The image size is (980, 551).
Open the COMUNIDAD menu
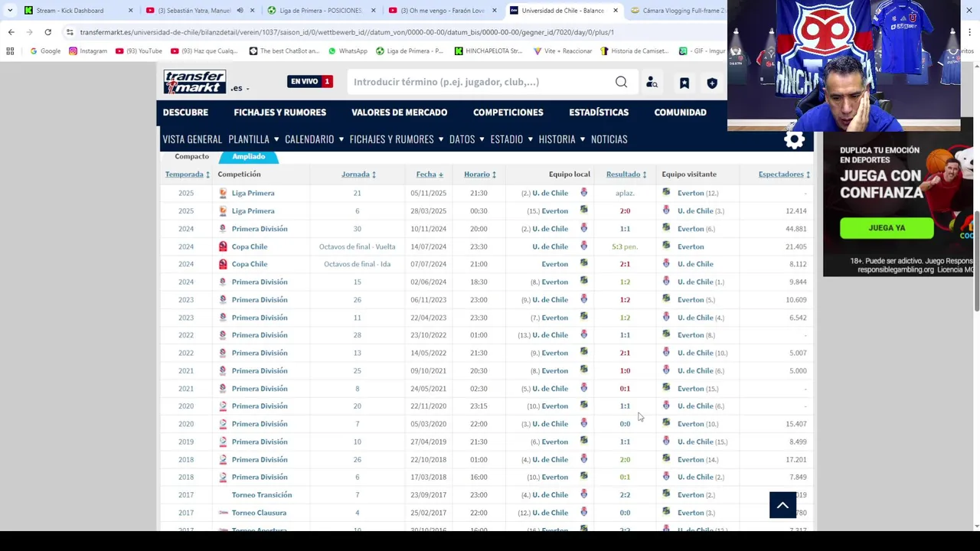pos(680,112)
